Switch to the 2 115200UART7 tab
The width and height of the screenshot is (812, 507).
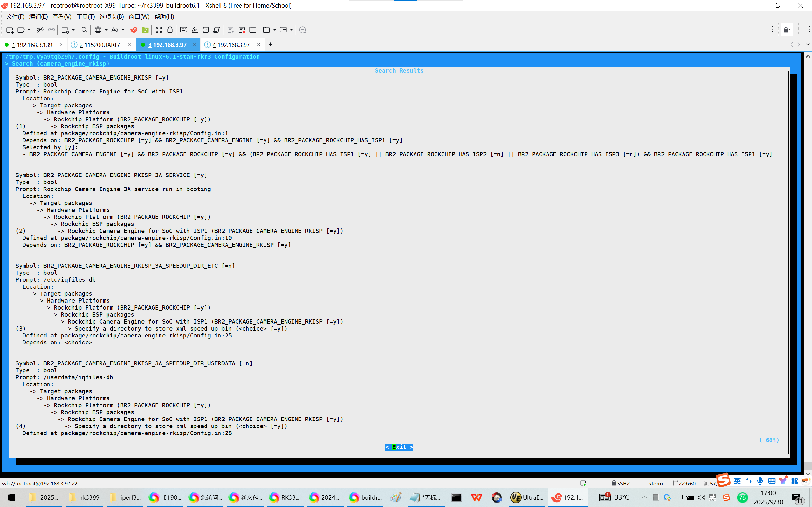(100, 45)
